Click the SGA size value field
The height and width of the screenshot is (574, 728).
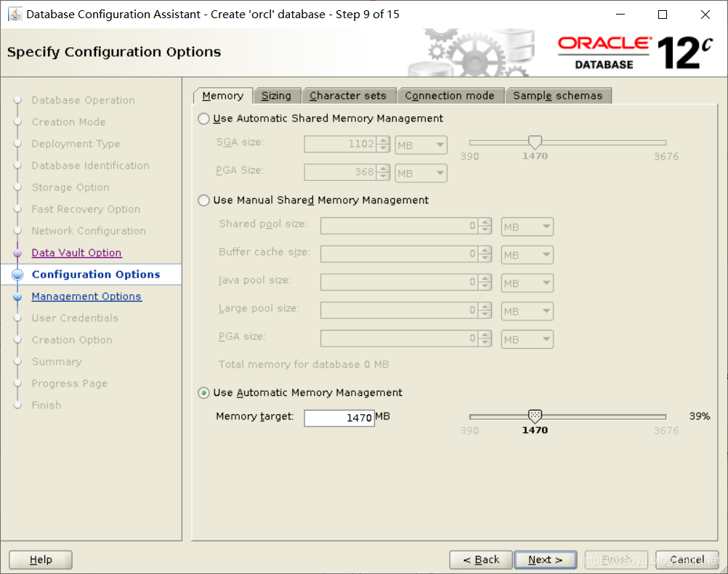[x=341, y=144]
